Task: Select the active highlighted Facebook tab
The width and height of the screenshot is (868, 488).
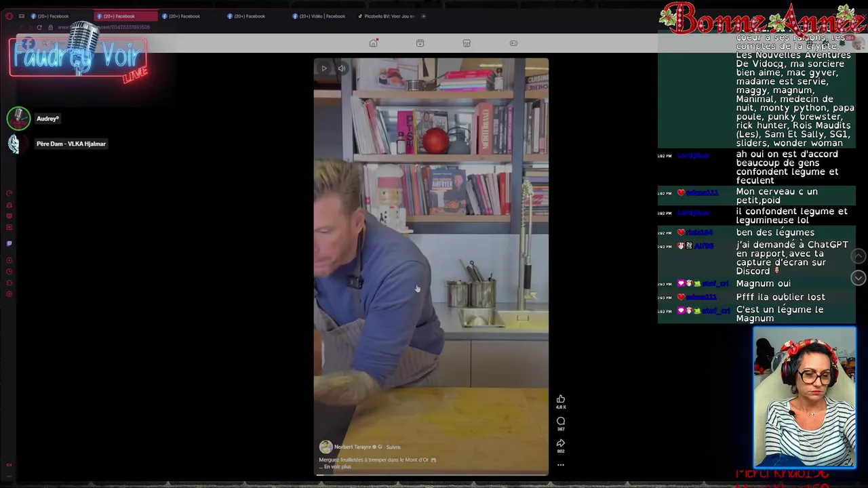Action: coord(125,16)
